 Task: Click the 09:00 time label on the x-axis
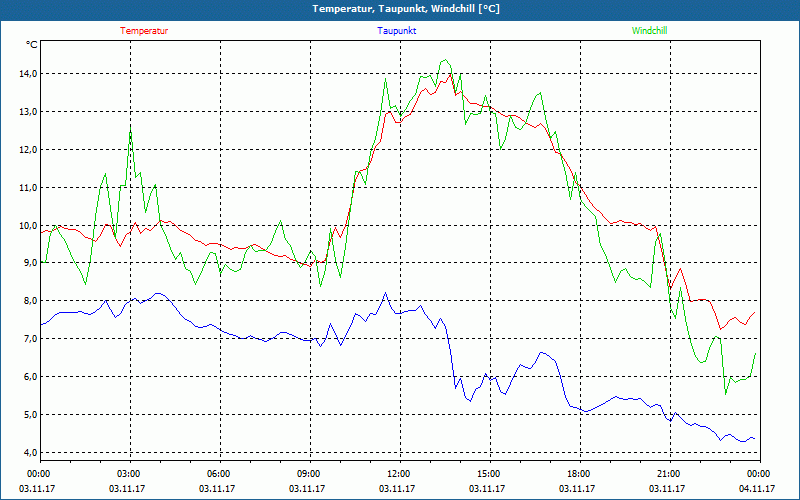[x=310, y=473]
